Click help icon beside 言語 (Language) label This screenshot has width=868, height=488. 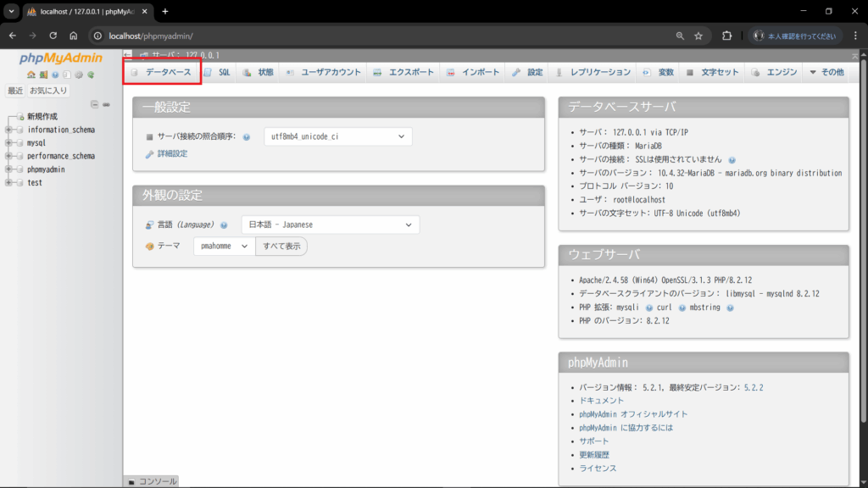[224, 225]
